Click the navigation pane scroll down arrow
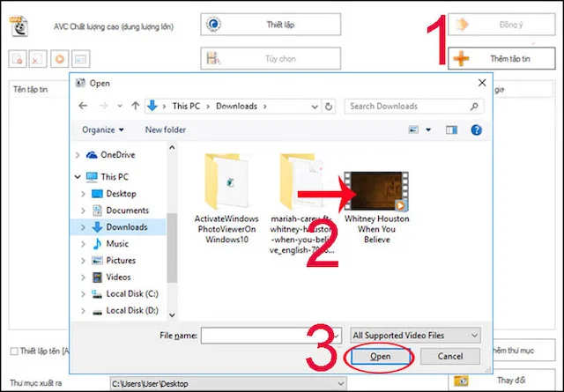This screenshot has height=392, width=564. (x=172, y=315)
